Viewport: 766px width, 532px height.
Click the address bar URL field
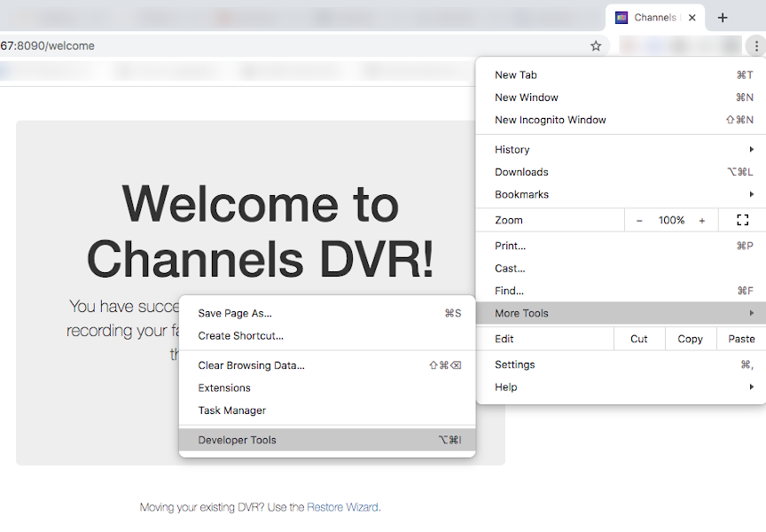tap(266, 46)
